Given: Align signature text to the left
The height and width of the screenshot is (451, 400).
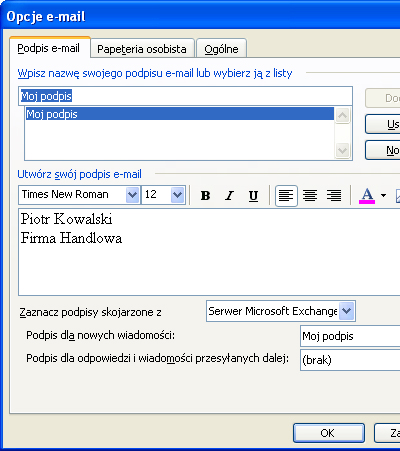Looking at the screenshot, I should 286,196.
